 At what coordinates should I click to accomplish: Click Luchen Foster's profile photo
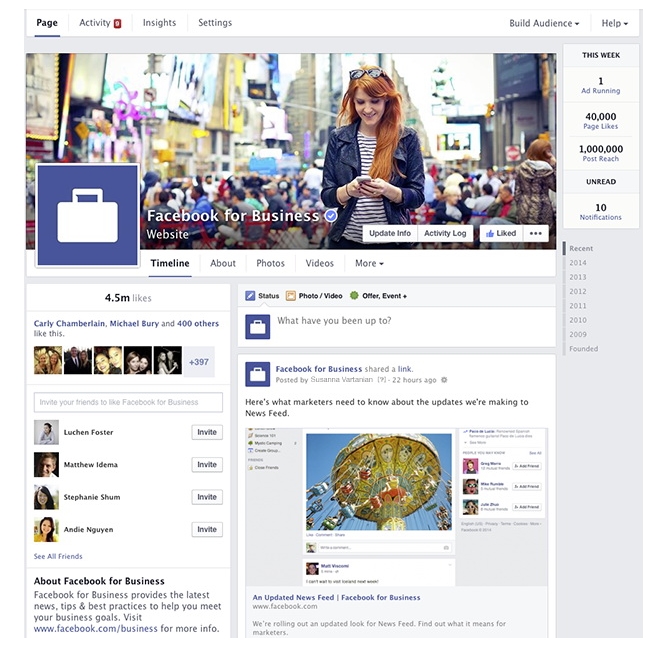46,432
